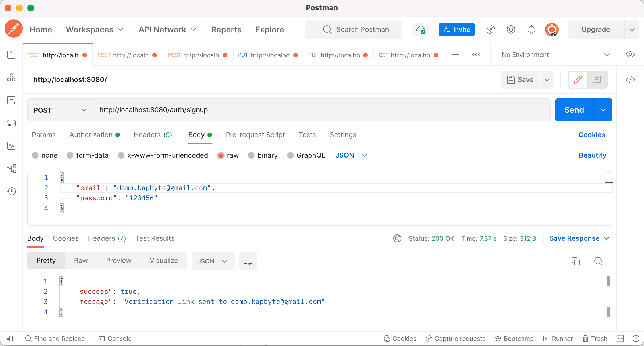The image size is (644, 346).
Task: Open the Raw response view tab
Action: 81,261
